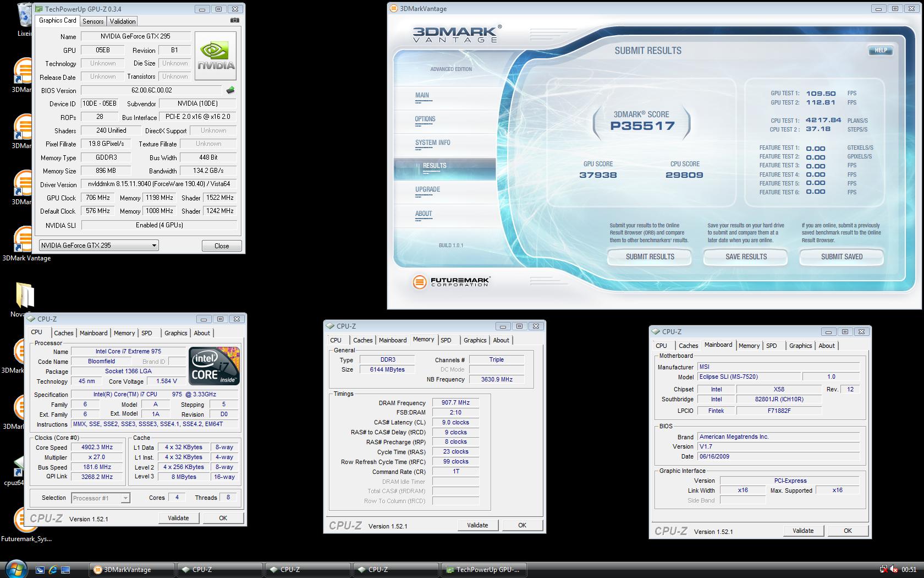Click the network tray icon with red X
This screenshot has height=578, width=924.
click(x=883, y=569)
